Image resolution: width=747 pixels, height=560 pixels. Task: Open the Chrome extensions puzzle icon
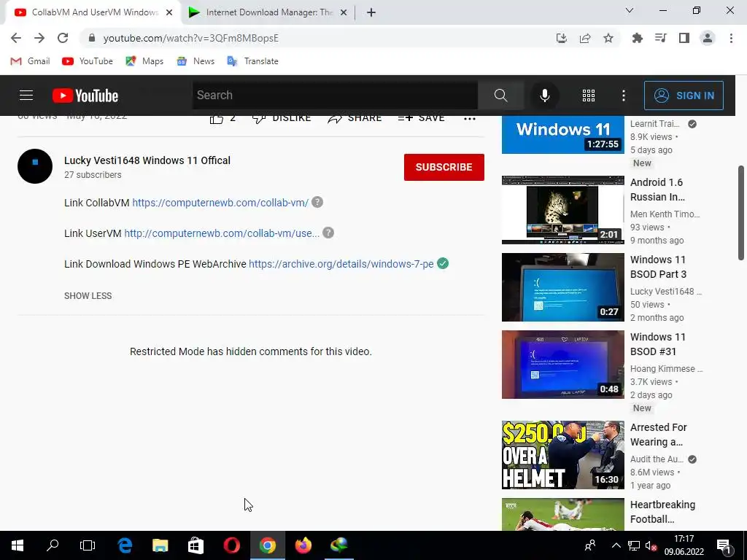637,38
